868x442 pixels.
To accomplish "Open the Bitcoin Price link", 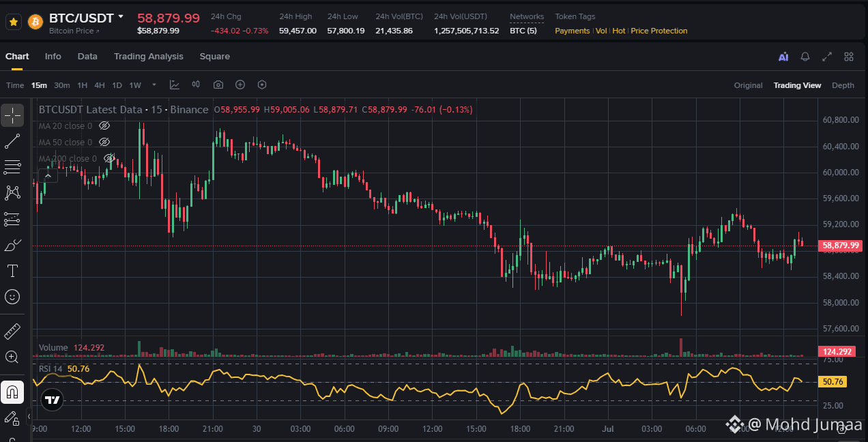I will (x=74, y=31).
